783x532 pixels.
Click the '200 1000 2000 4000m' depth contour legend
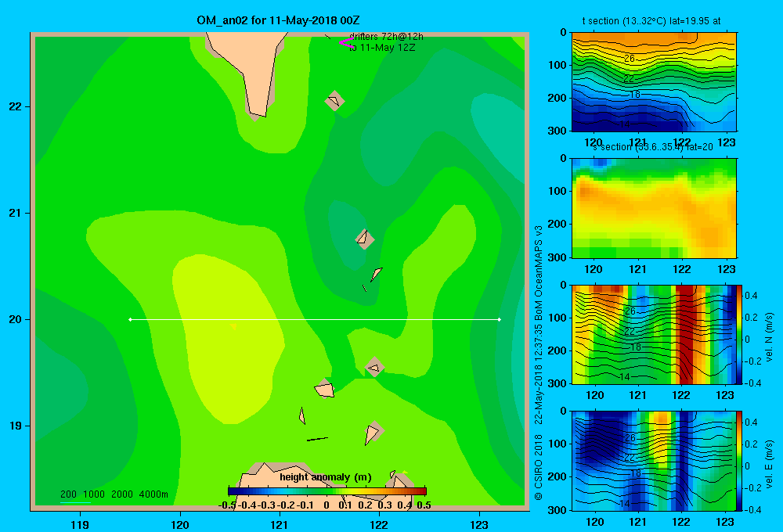(x=114, y=494)
